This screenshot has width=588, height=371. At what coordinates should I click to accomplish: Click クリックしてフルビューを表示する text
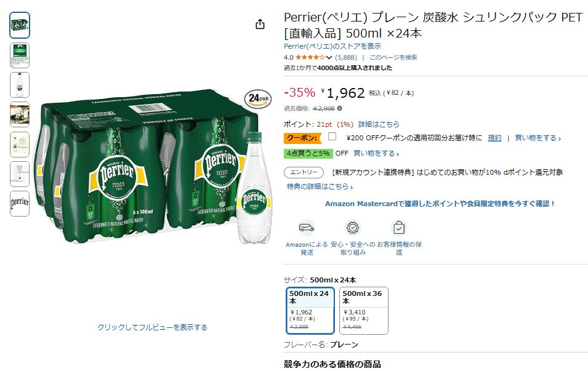pyautogui.click(x=152, y=327)
